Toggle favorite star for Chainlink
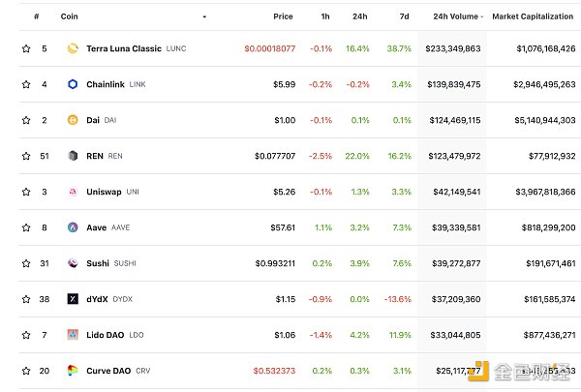Viewport: 581px width, 392px height. [x=26, y=84]
